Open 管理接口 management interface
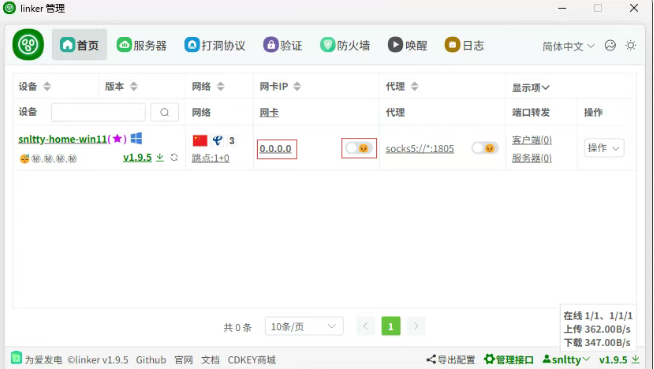The image size is (654, 369). tap(509, 359)
